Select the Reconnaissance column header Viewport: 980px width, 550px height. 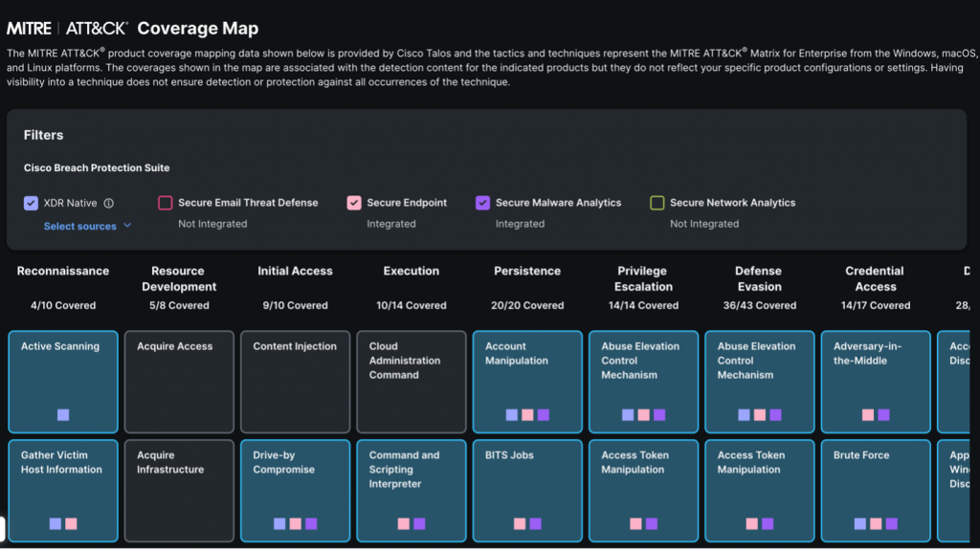point(63,271)
